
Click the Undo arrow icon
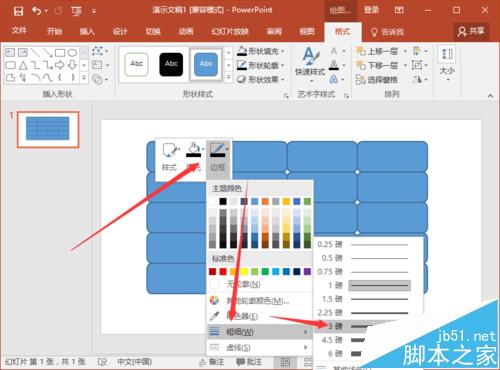(36, 11)
